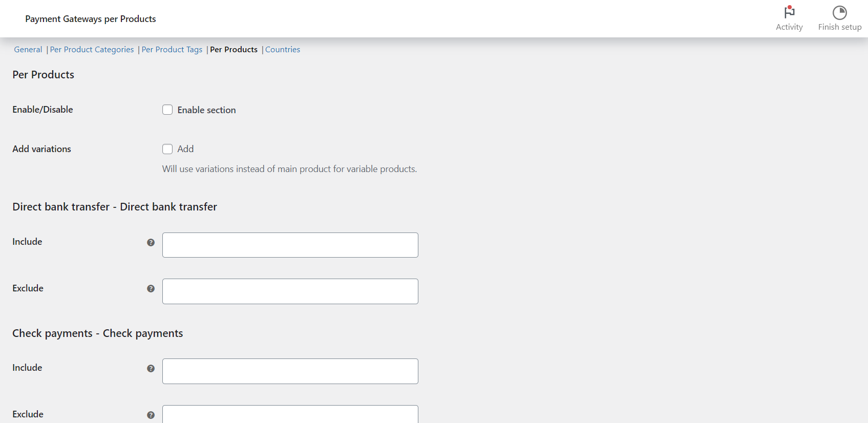868x423 pixels.
Task: Enable the Per Products section checkbox
Action: (x=167, y=110)
